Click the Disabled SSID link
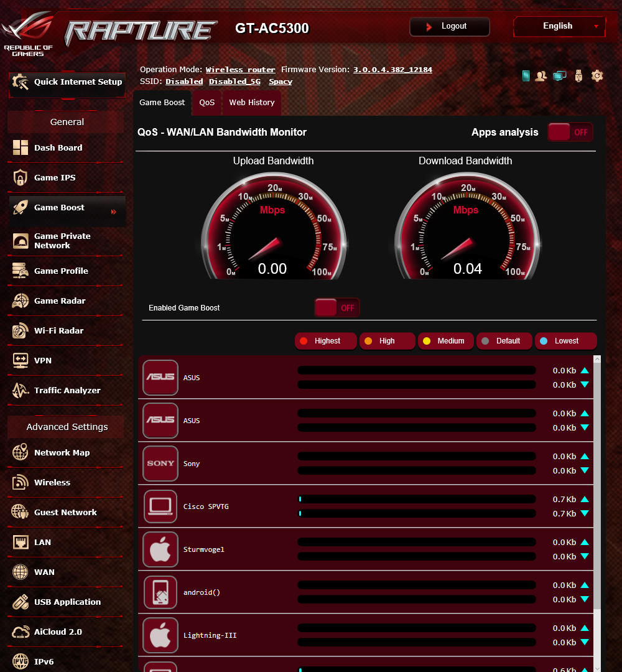 pos(184,82)
